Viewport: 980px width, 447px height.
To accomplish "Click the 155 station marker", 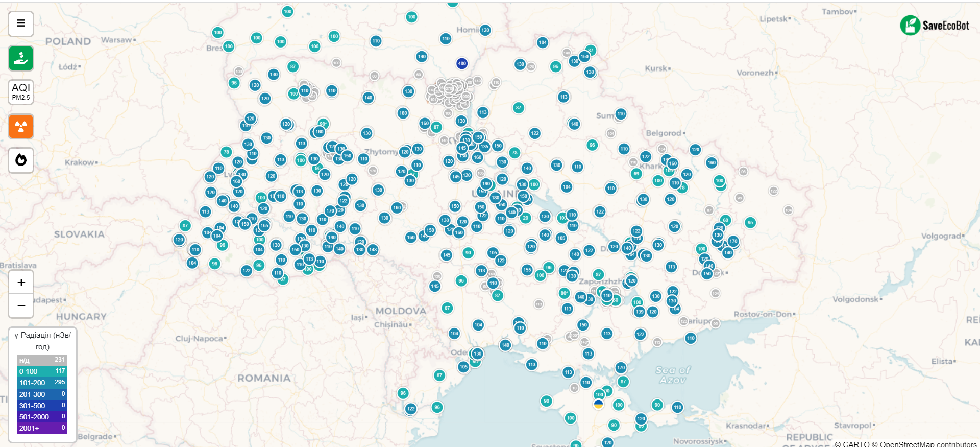I will point(527,270).
